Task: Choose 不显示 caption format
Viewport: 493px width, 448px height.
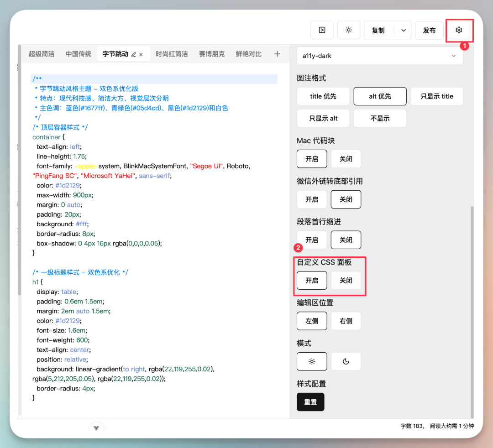Action: point(380,119)
